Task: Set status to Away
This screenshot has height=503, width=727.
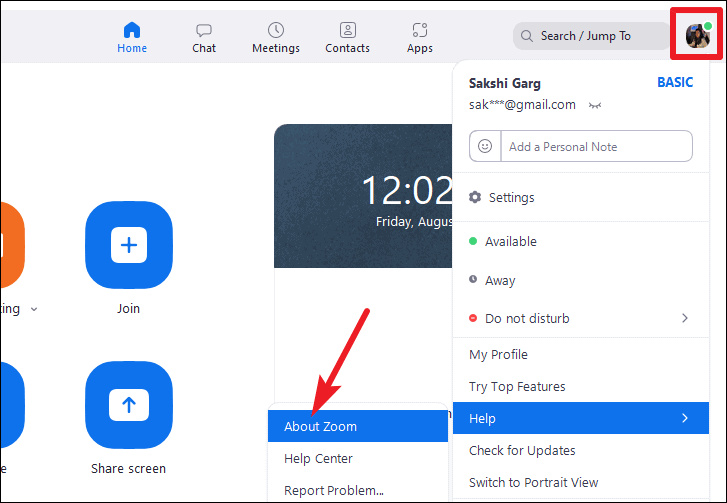Action: [580, 280]
